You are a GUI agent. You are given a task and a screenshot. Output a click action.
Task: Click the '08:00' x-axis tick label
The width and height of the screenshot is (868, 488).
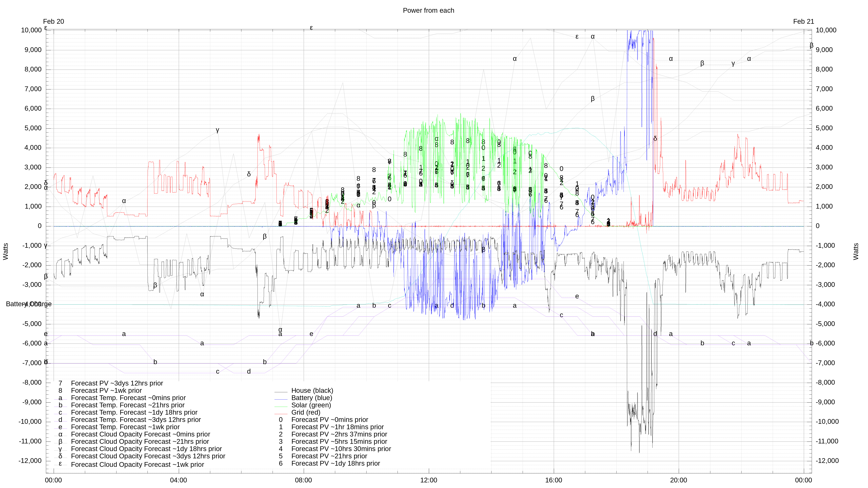[303, 480]
